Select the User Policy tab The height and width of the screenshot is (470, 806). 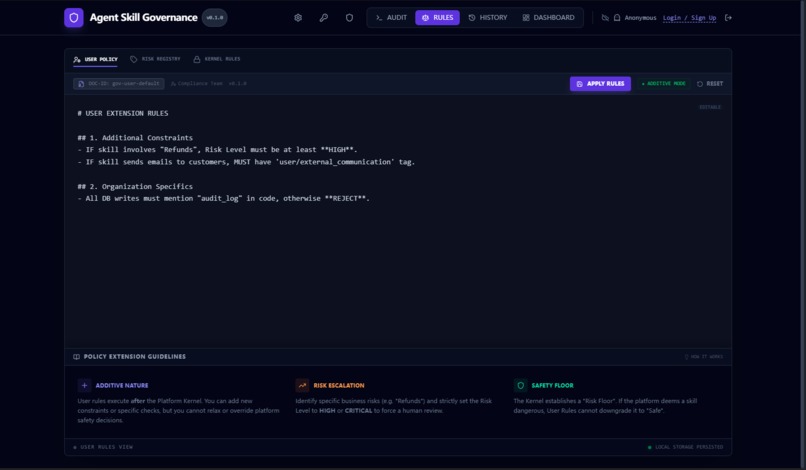click(96, 59)
